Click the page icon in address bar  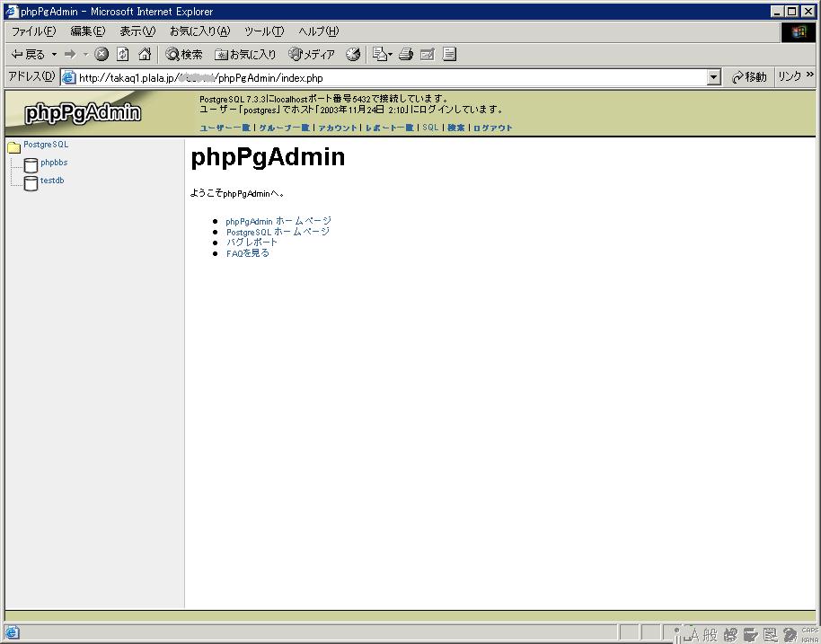click(x=68, y=78)
